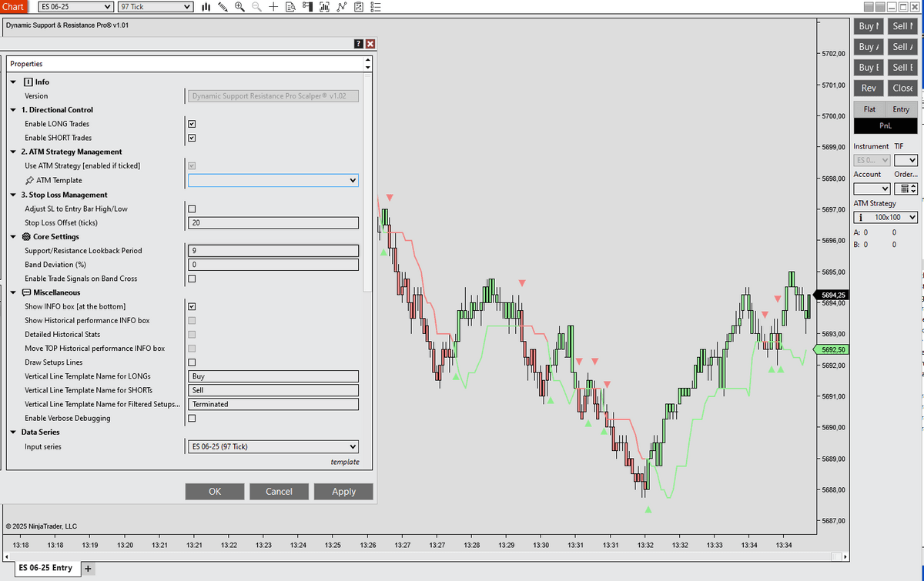Collapse the Data Series section
924x581 pixels.
coord(13,432)
